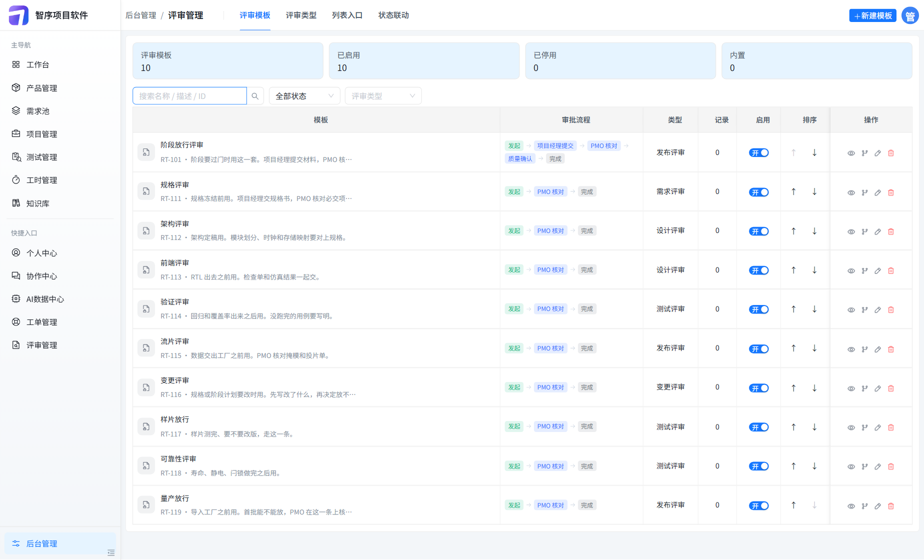924x560 pixels.
Task: Click the eye icon in 可靠性评审 row
Action: tap(851, 466)
